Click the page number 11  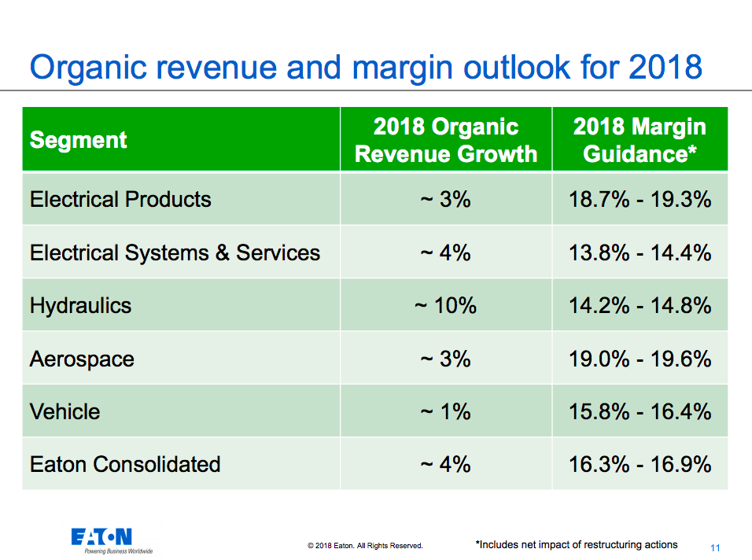click(x=715, y=548)
